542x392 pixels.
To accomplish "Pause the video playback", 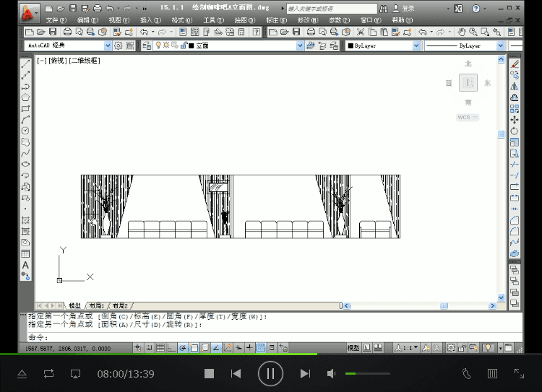I will tap(270, 373).
